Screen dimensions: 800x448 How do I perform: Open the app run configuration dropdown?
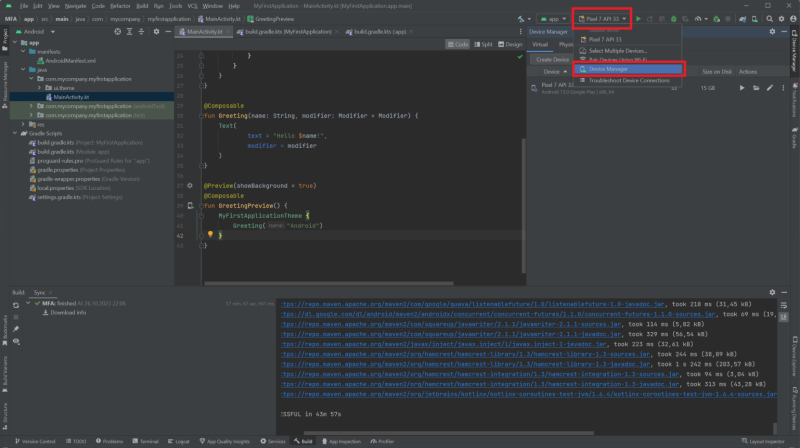coord(553,19)
